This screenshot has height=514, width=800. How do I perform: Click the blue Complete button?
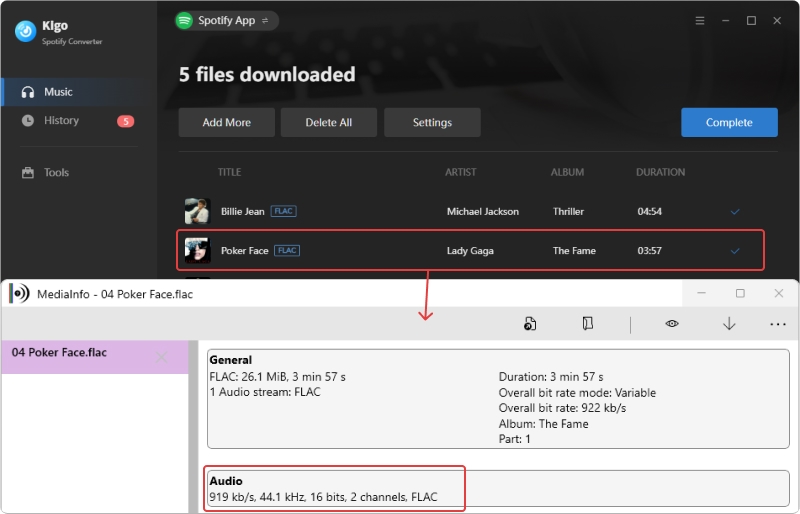click(729, 123)
